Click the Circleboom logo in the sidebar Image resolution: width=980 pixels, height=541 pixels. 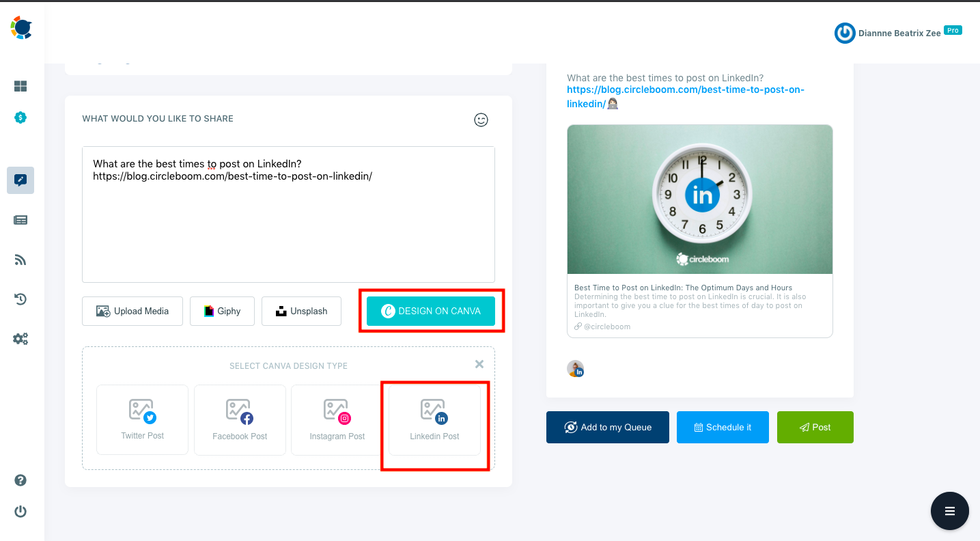pos(21,28)
